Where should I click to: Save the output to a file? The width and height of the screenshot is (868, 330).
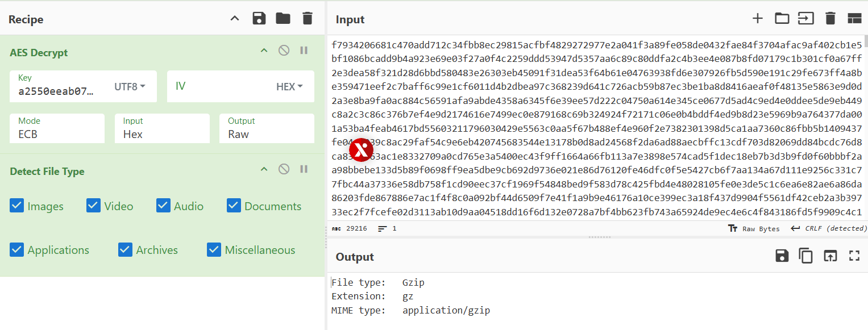point(782,256)
